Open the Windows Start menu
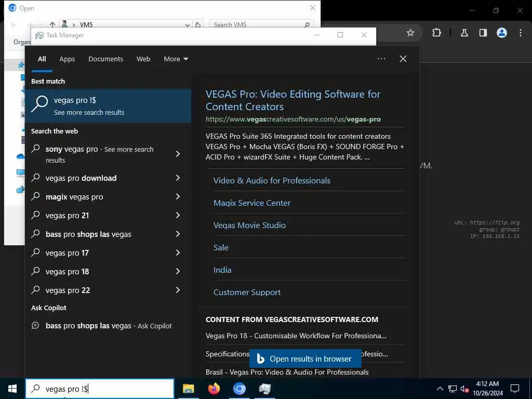This screenshot has height=399, width=532. tap(12, 389)
